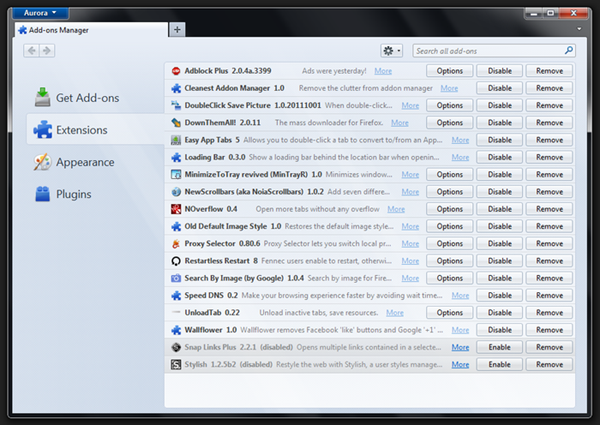Disable the DownThemAll! extension
The image size is (600, 425).
pos(499,123)
